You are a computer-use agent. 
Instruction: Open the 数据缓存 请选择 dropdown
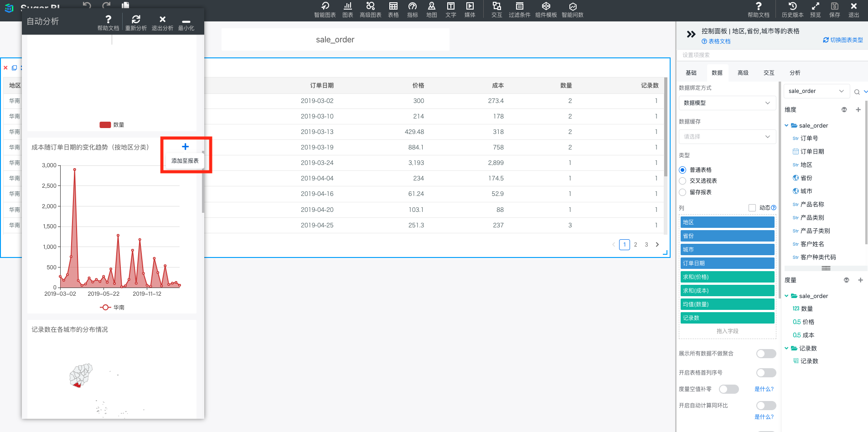(x=727, y=137)
